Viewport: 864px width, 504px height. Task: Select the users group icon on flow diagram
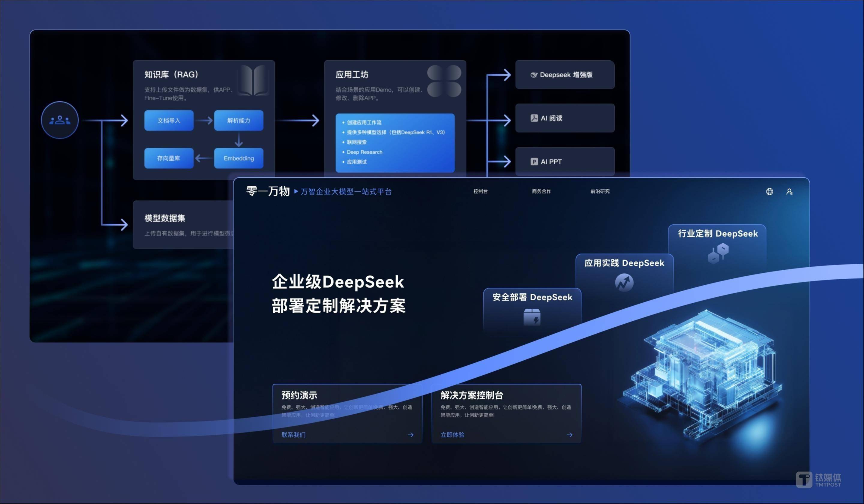pos(60,120)
